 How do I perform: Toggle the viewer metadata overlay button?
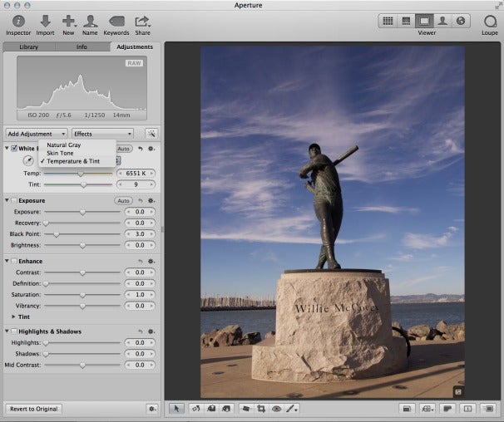coord(427,409)
